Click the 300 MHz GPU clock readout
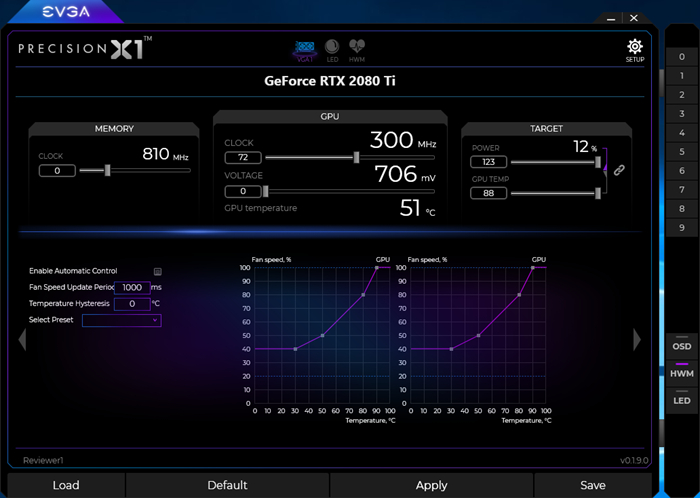Viewport: 700px width, 498px height. pos(403,141)
